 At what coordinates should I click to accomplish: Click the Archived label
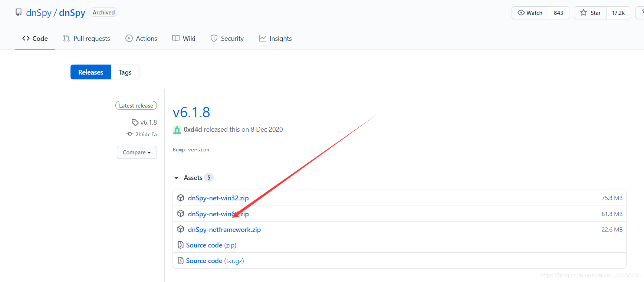(103, 12)
